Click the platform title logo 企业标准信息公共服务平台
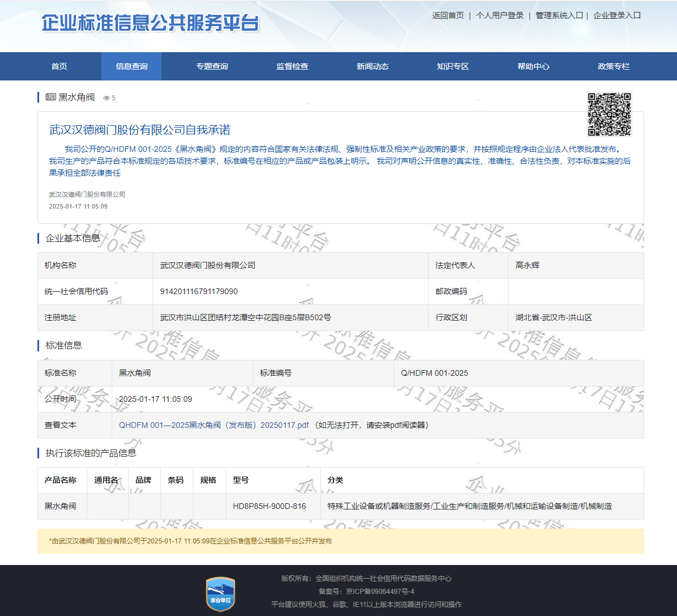 150,23
